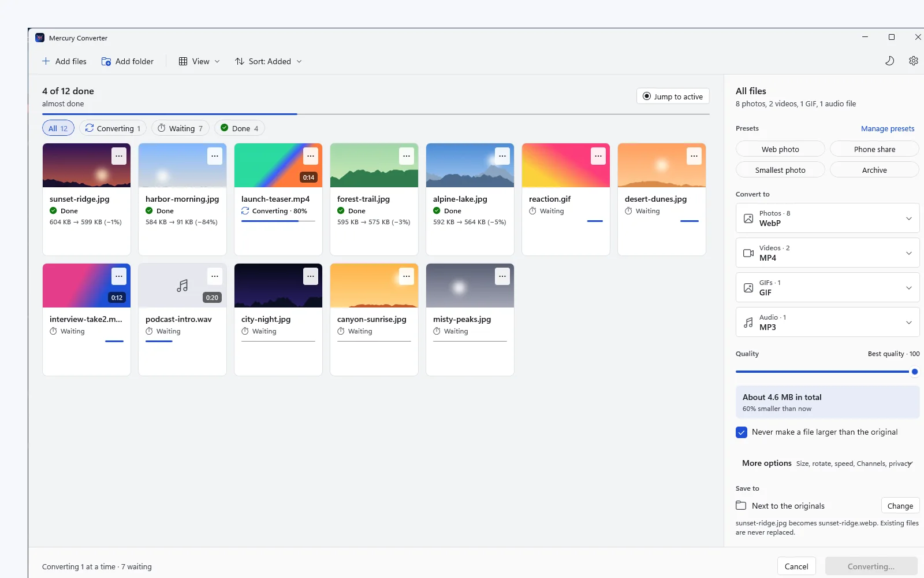Viewport: 924px width, 578px height.
Task: Apply the Phone share preset
Action: pos(874,149)
